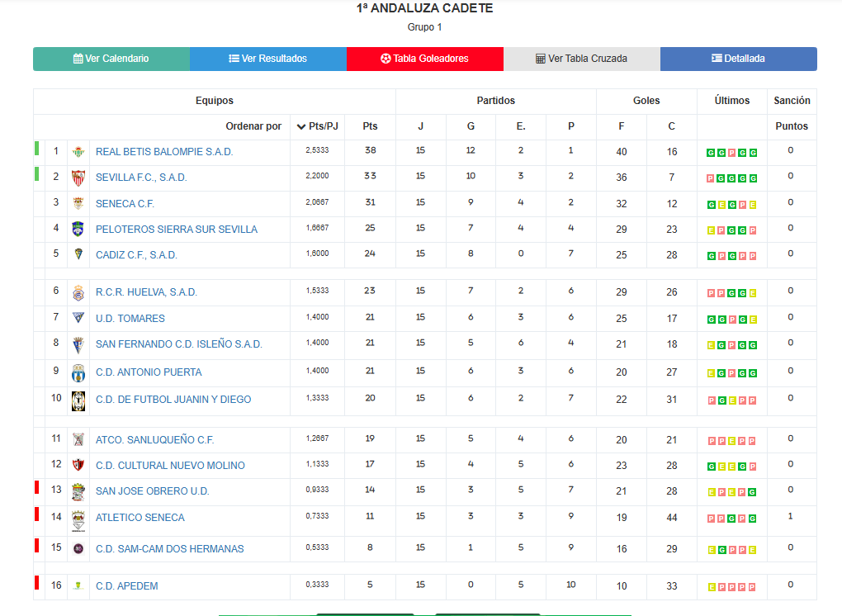The image size is (842, 616).
Task: Open REAL BETIS BALOMPIE S.A.D. team link
Action: pyautogui.click(x=164, y=152)
